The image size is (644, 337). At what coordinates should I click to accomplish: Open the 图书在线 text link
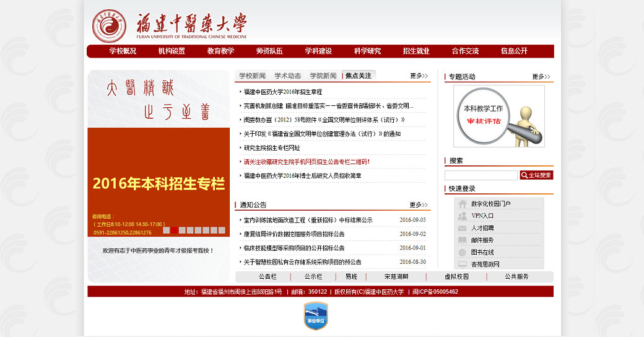(x=482, y=252)
